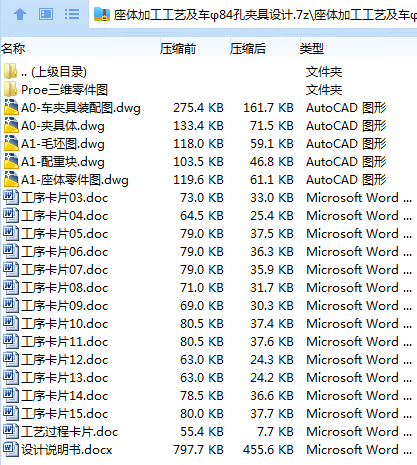Viewport: 417px width, 465px height.
Task: Click the folder icon of .. (上级目录)
Action: pos(10,71)
